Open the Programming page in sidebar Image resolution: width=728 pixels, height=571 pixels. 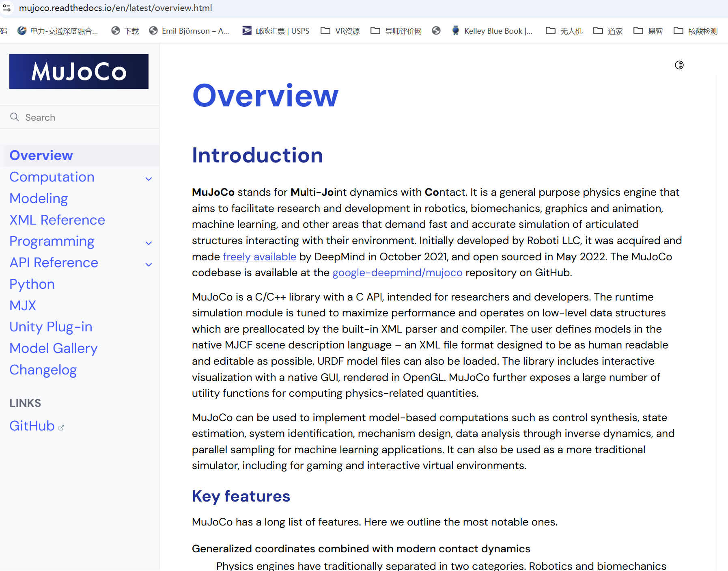point(52,241)
